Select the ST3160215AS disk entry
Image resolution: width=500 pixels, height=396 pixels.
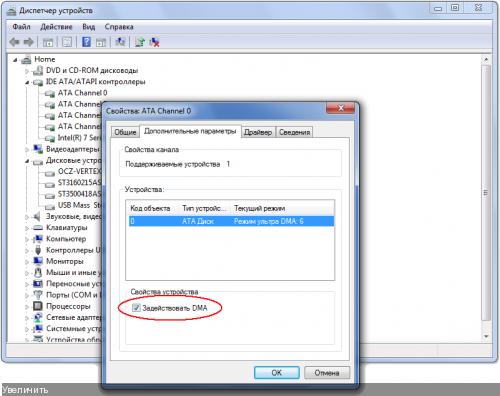(x=79, y=183)
